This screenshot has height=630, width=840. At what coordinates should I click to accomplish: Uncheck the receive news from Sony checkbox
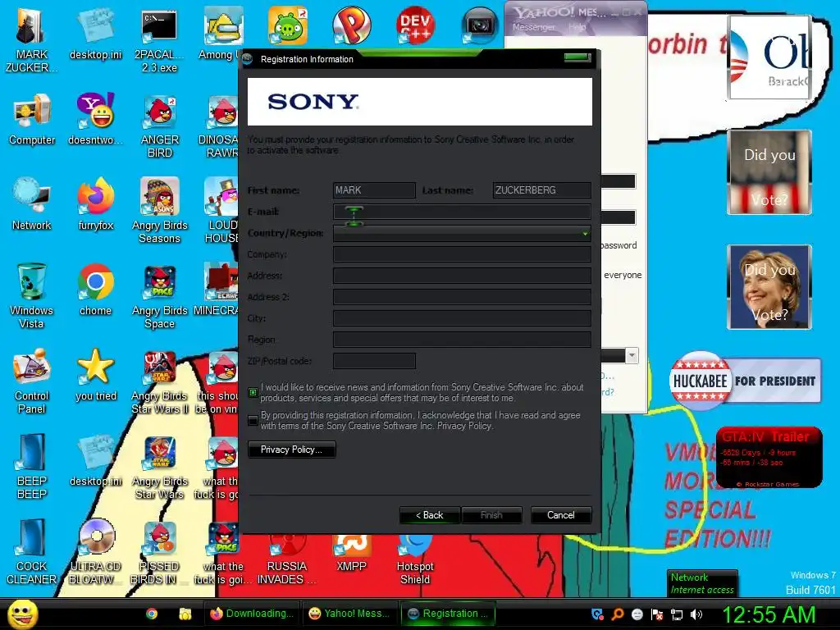click(253, 393)
